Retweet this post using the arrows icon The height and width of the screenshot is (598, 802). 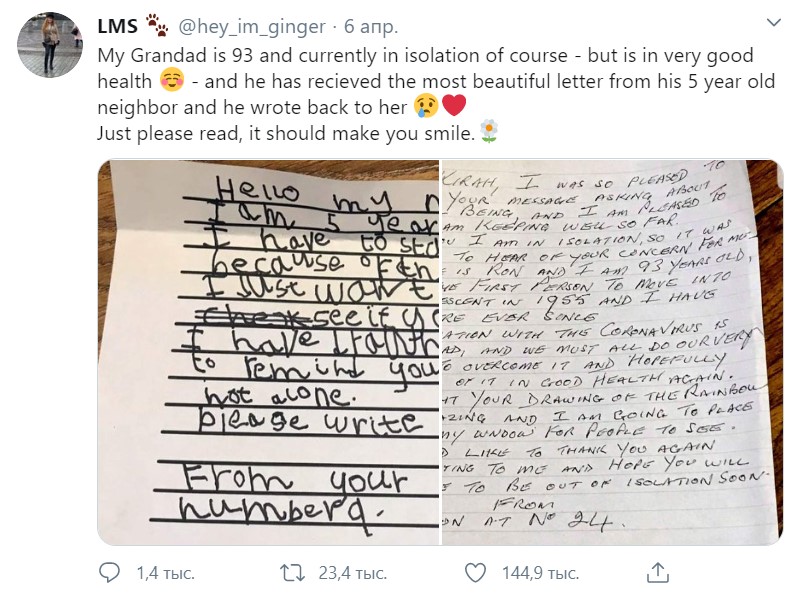293,573
